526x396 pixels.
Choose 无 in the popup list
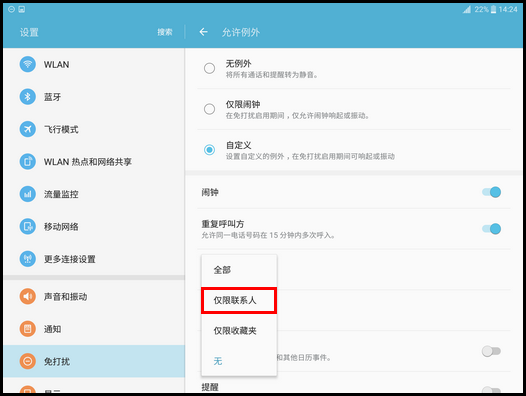pos(239,361)
